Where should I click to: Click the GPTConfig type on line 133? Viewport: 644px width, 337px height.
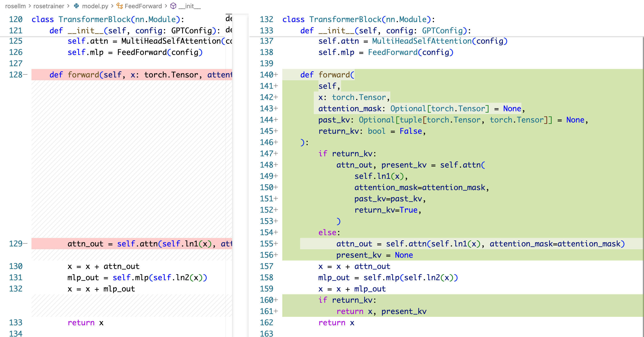[442, 31]
